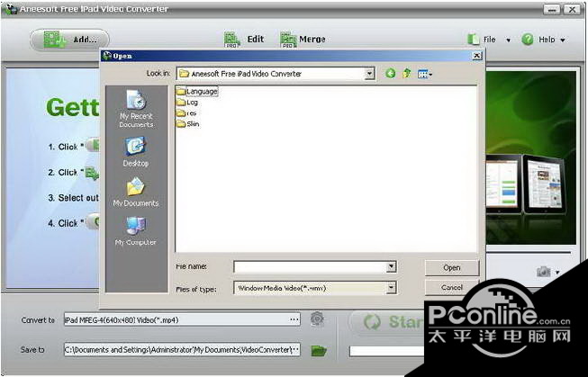The width and height of the screenshot is (588, 377).
Task: Expand the snapshot camera dropdown arrow
Action: coord(557,273)
